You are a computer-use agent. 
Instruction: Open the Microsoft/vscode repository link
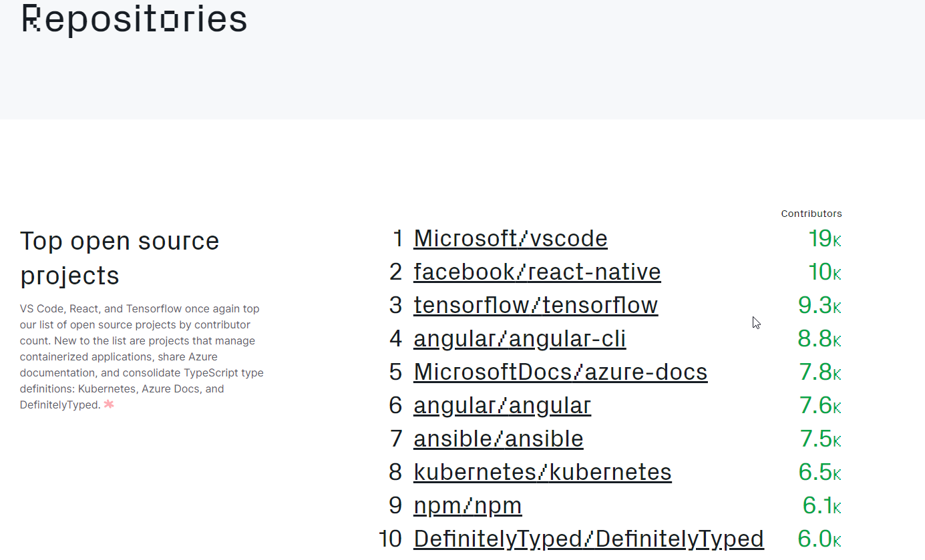510,238
